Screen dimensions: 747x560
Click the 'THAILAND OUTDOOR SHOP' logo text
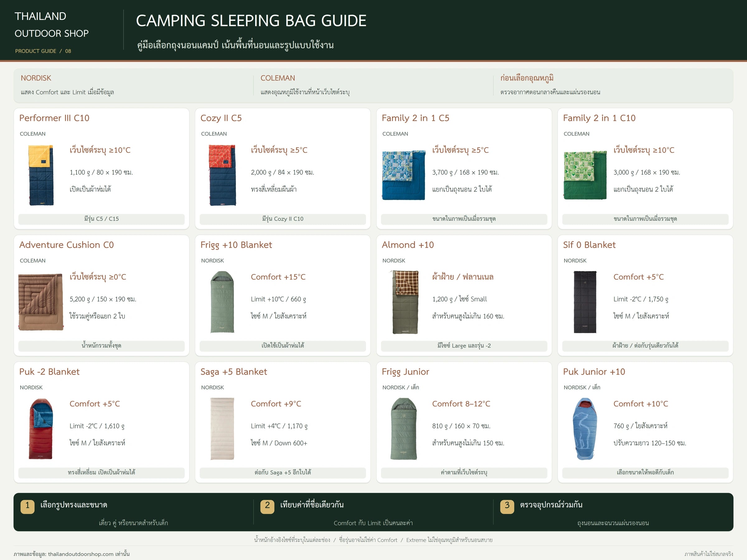(x=51, y=25)
